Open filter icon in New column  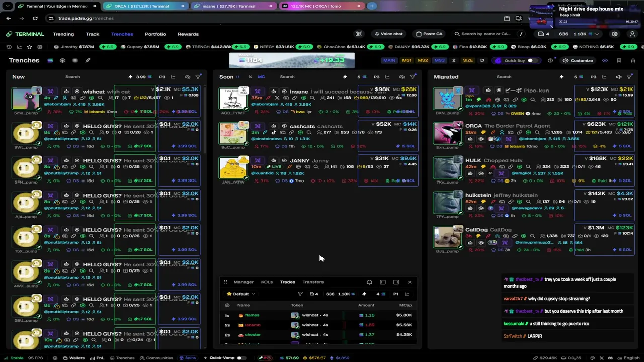coord(198,77)
